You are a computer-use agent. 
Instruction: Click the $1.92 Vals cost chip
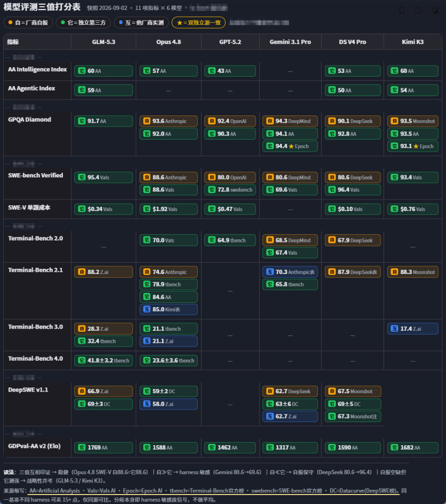169,209
